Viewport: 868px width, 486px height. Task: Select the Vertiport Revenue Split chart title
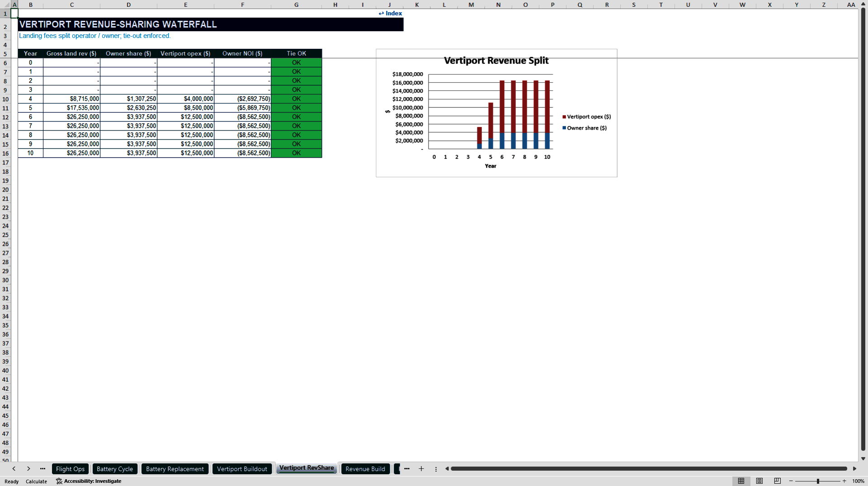(x=496, y=61)
